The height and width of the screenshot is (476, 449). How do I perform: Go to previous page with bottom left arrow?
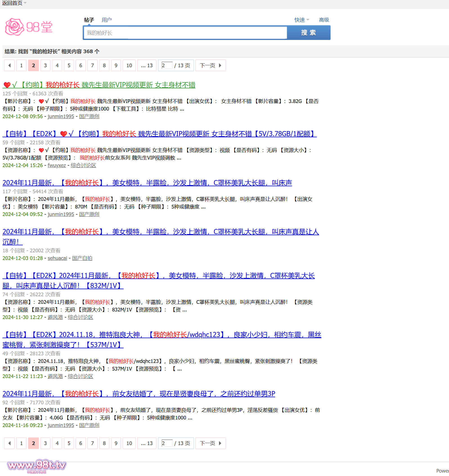pos(9,443)
